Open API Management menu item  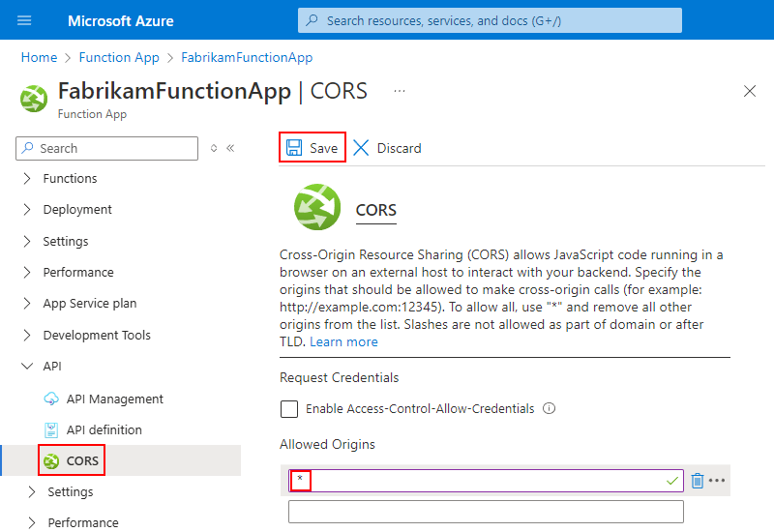[114, 399]
